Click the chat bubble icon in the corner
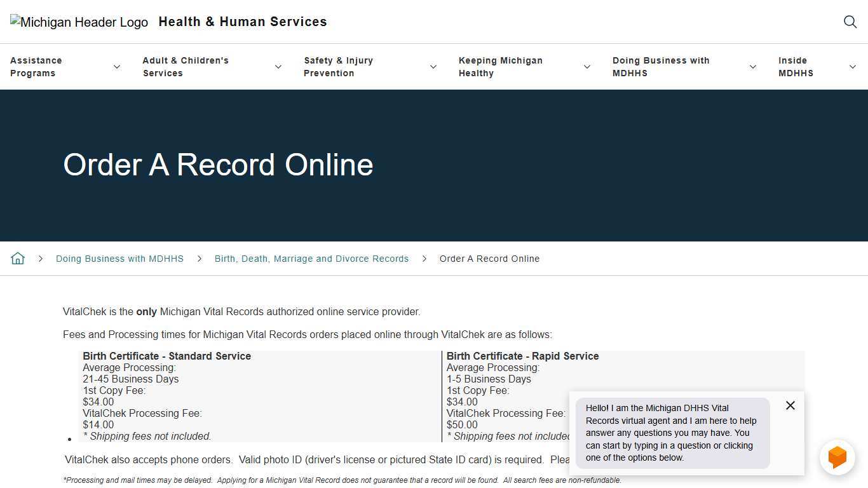This screenshot has height=488, width=868. tap(837, 456)
